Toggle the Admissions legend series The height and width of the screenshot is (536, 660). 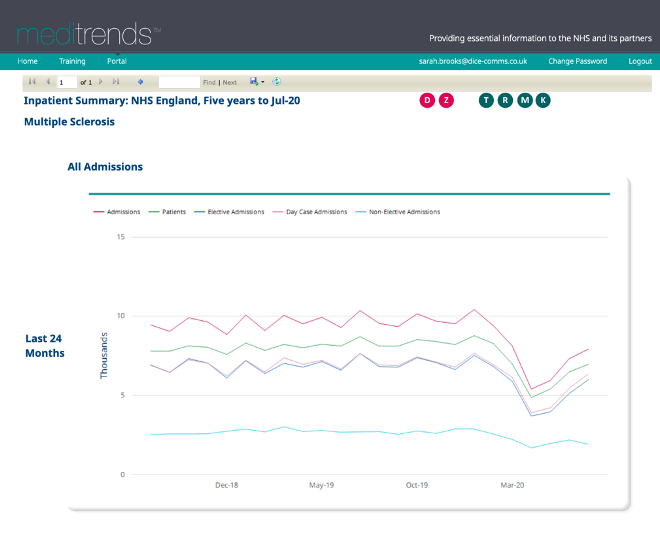point(117,212)
